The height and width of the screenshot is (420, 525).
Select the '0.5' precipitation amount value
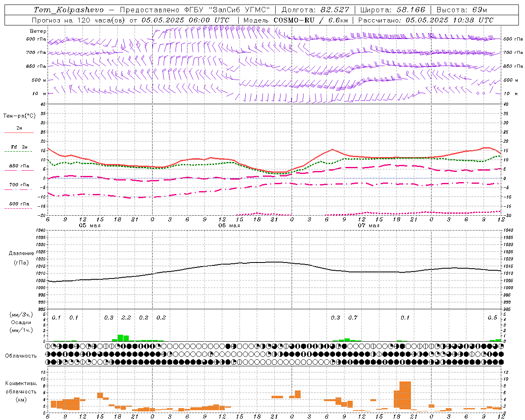click(x=492, y=318)
